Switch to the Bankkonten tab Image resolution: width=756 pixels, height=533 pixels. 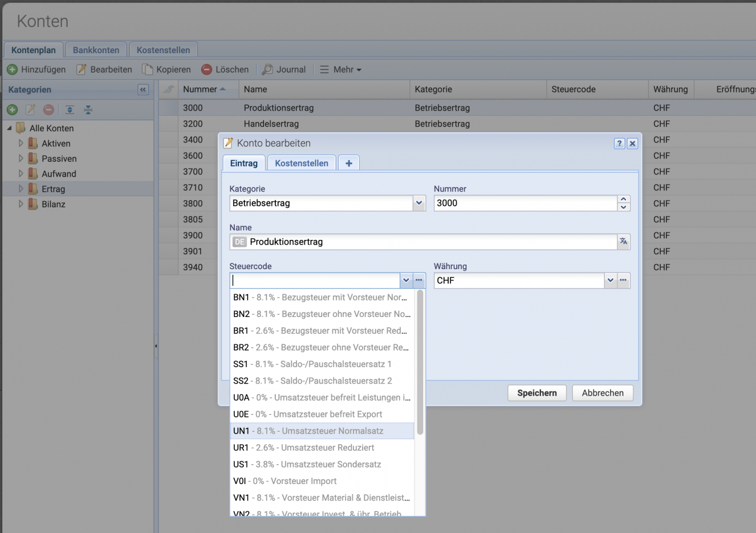[x=96, y=49]
